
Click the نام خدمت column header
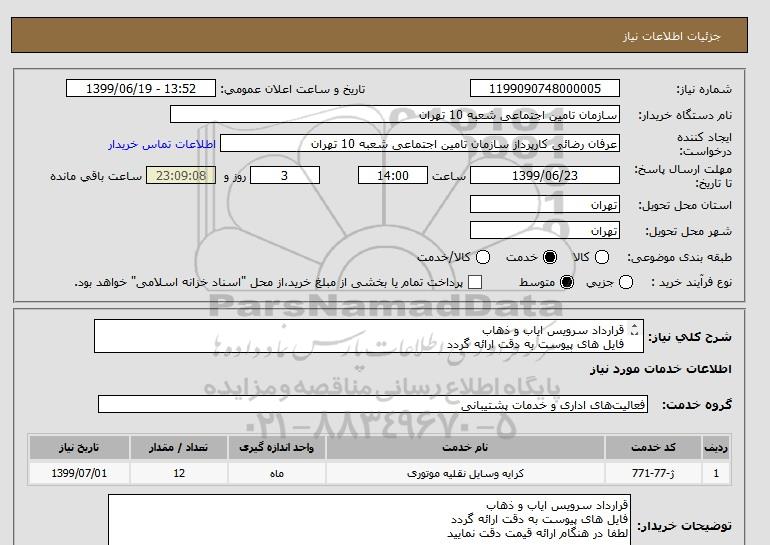(x=465, y=447)
